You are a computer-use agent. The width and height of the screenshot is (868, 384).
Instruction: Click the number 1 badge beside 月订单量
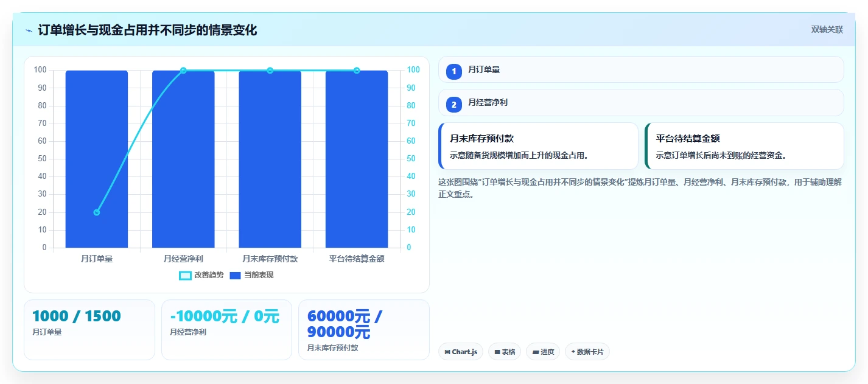(453, 71)
